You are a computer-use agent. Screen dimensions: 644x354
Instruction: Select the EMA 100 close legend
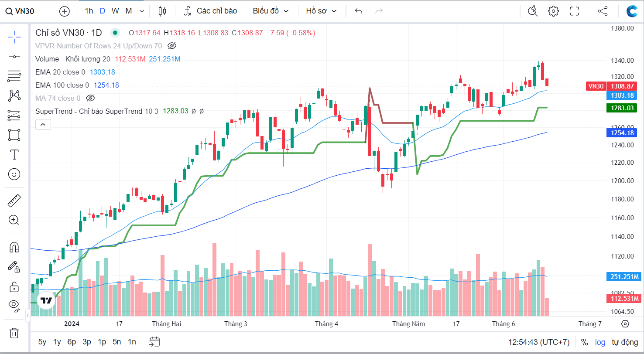click(x=62, y=85)
